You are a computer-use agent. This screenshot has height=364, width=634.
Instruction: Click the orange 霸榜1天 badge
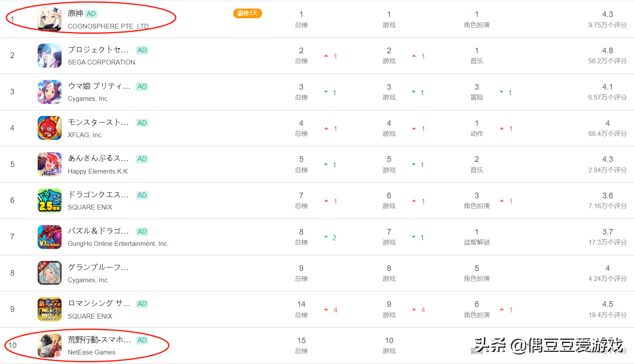[x=247, y=13]
